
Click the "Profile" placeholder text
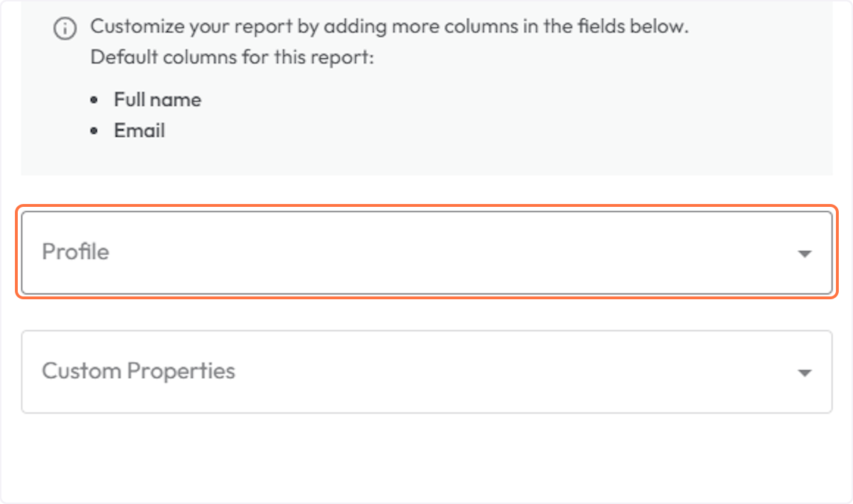click(x=75, y=252)
